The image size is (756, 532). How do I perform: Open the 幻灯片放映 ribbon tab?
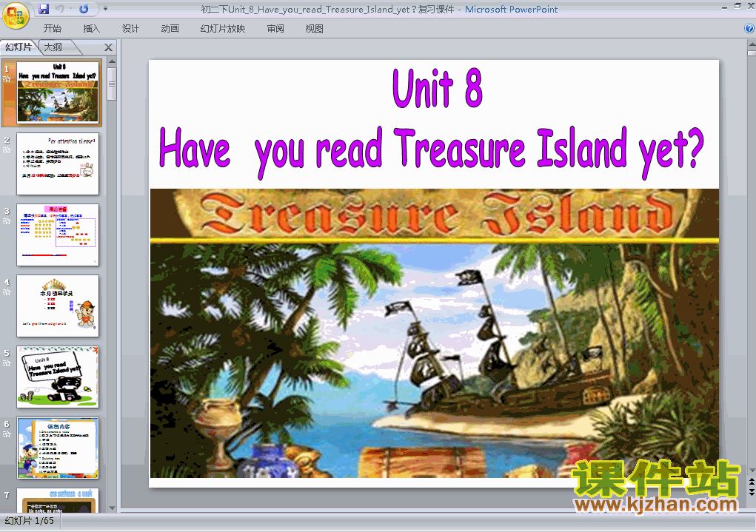click(x=222, y=28)
